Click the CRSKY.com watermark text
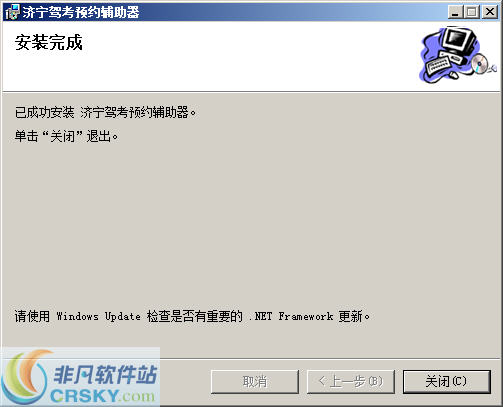Viewport: 503px width, 407px height. coord(103,396)
